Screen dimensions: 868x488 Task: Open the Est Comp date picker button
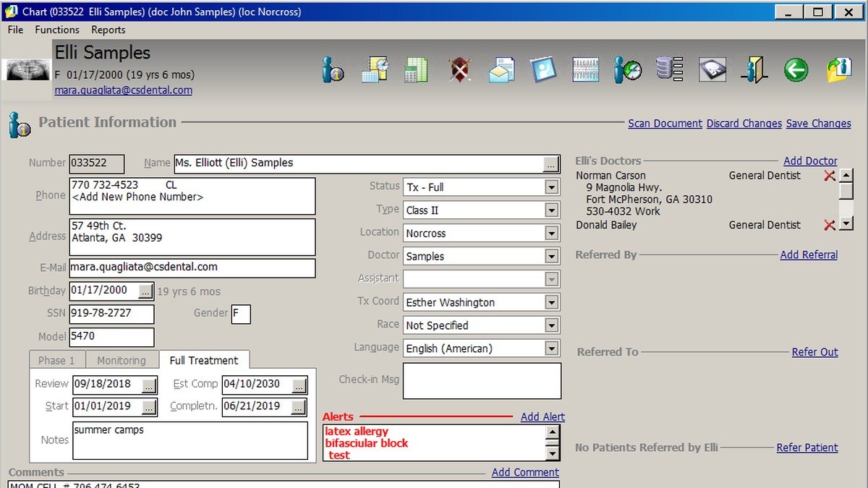click(x=299, y=385)
